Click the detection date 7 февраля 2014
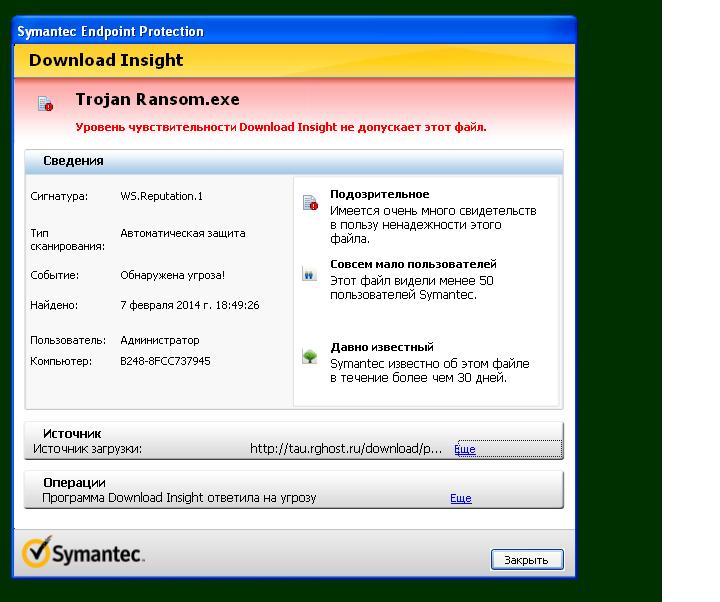 coord(189,305)
